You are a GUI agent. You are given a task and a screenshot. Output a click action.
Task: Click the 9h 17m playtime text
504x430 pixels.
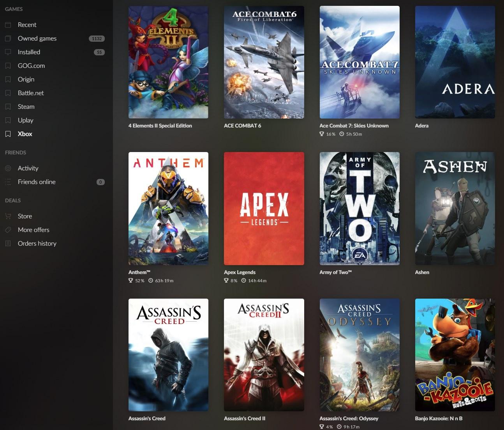click(x=352, y=427)
